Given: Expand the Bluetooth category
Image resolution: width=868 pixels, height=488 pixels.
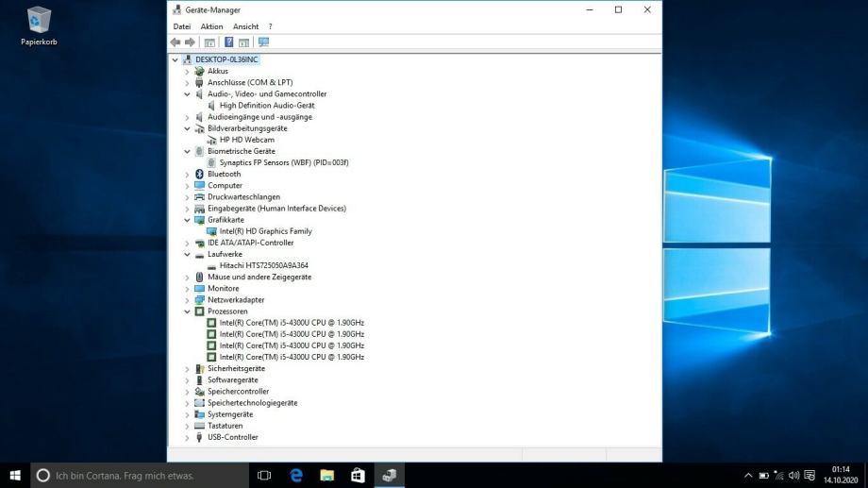Looking at the screenshot, I should point(187,175).
